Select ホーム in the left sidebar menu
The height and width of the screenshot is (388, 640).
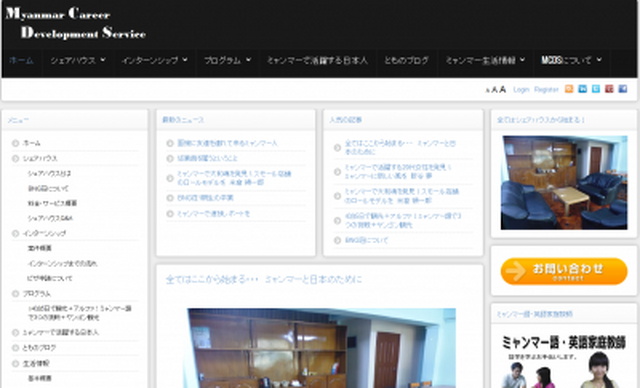point(31,143)
